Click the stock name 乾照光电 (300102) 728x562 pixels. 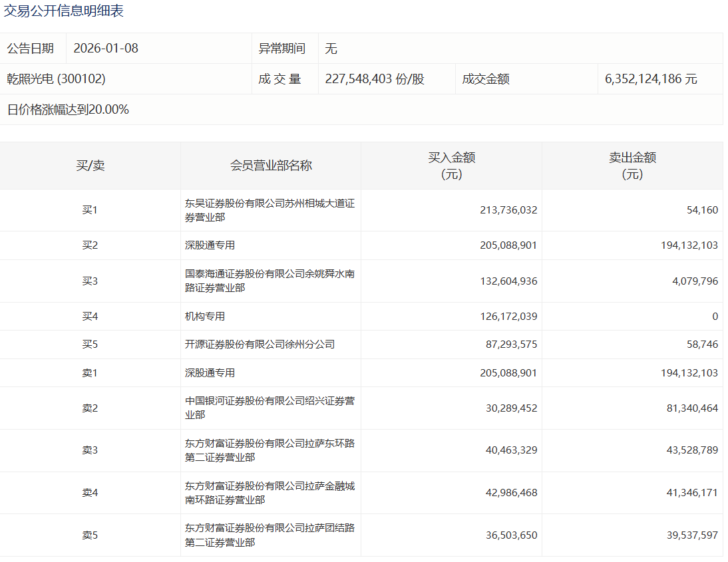57,79
